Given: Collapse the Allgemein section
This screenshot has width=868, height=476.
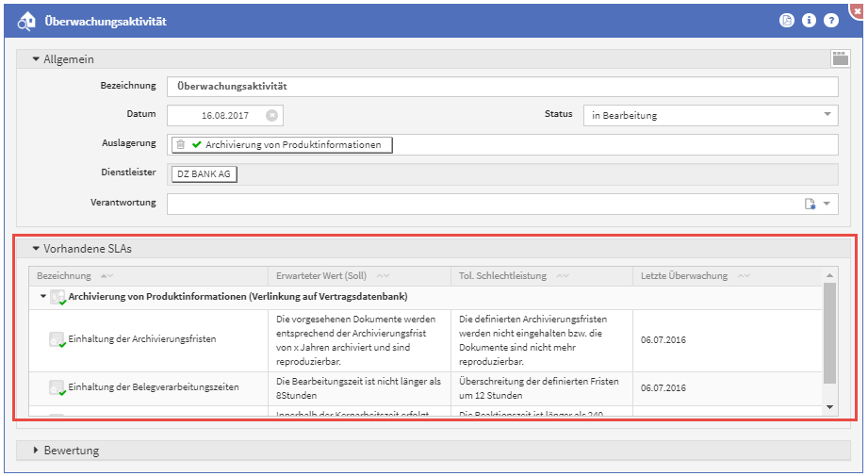Looking at the screenshot, I should 36,59.
